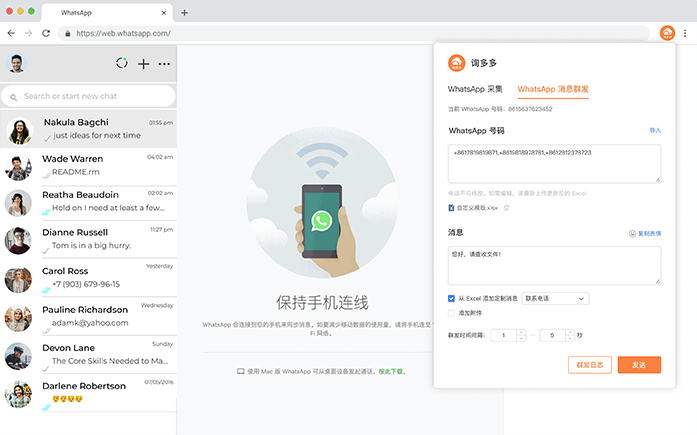Click the 询多多 logo in the panel

pyautogui.click(x=456, y=63)
